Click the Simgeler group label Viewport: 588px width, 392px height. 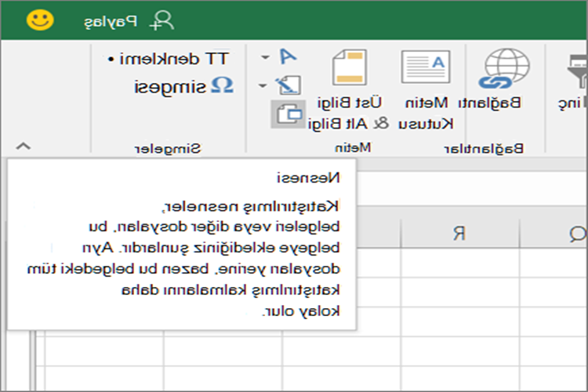(x=168, y=149)
